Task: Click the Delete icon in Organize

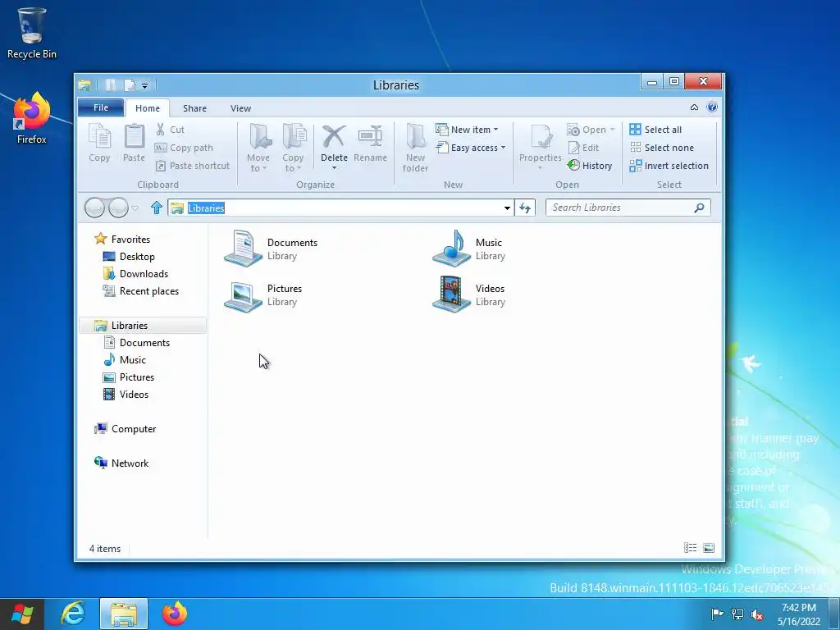Action: click(x=334, y=137)
